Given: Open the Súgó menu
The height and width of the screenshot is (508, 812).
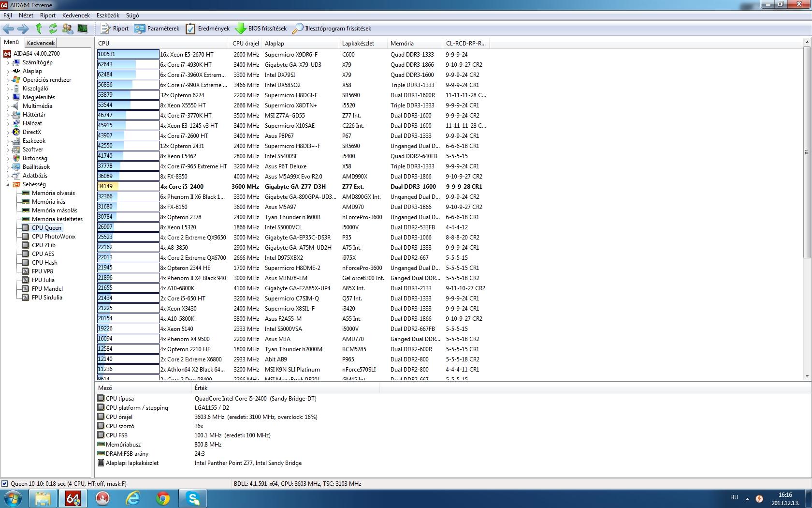Looking at the screenshot, I should (x=132, y=15).
